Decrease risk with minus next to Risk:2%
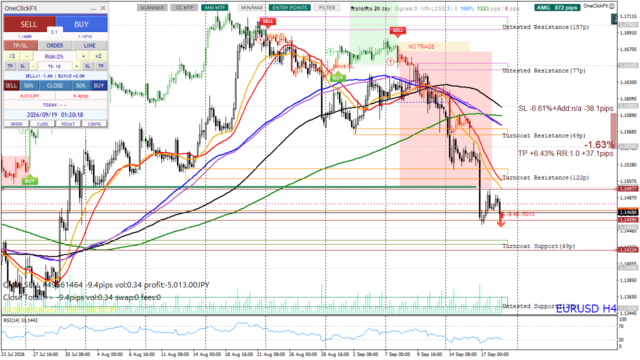Viewport: 640px width, 360px height. 27,56
